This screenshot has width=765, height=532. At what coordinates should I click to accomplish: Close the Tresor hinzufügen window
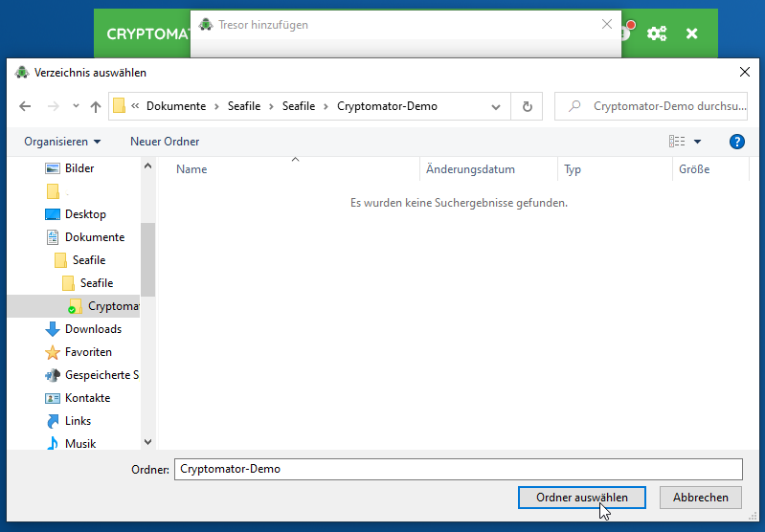tap(606, 24)
